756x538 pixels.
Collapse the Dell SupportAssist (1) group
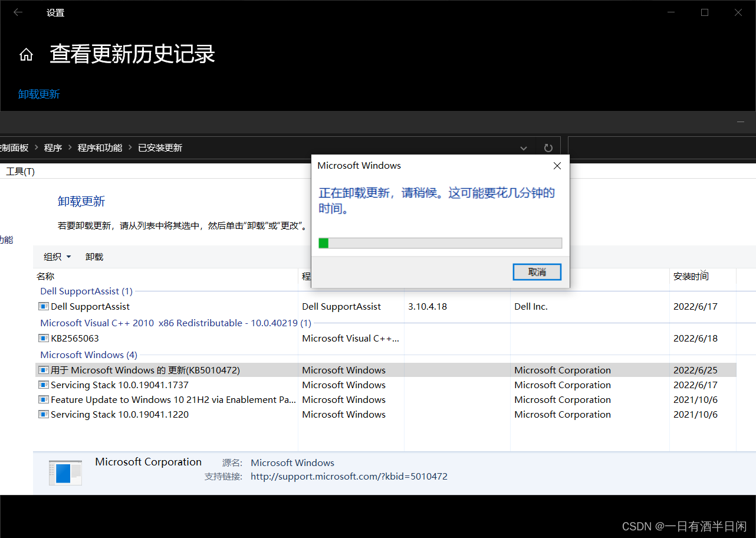pos(86,291)
